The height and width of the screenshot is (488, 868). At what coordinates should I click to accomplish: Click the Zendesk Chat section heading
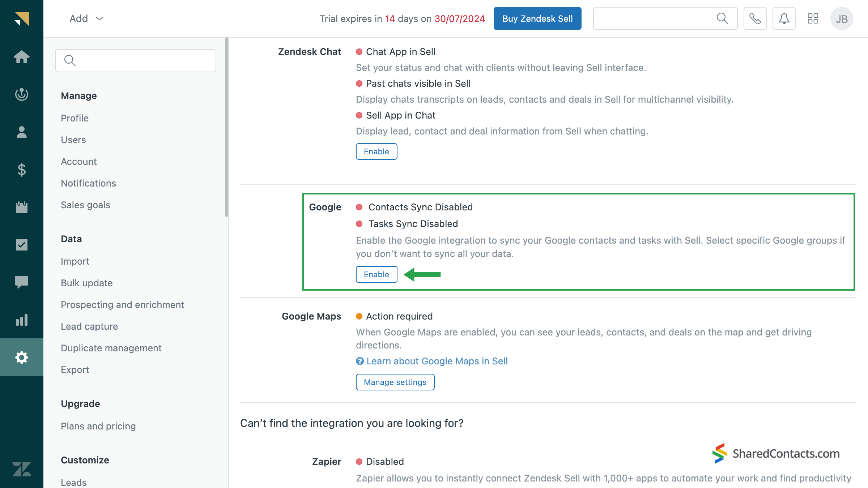[310, 52]
